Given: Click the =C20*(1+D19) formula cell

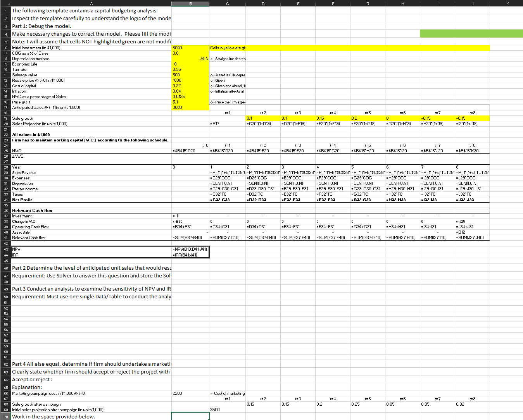Looking at the screenshot, I should click(x=263, y=124).
